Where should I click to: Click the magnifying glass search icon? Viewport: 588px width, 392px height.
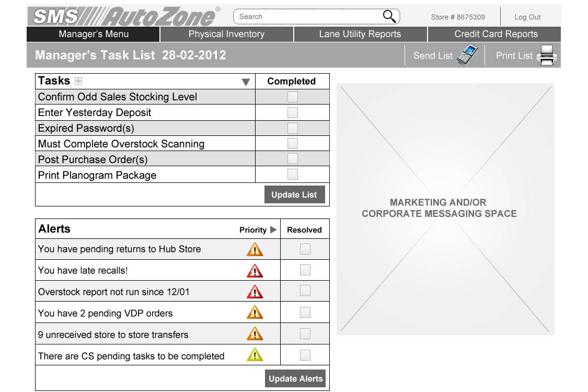coord(389,17)
